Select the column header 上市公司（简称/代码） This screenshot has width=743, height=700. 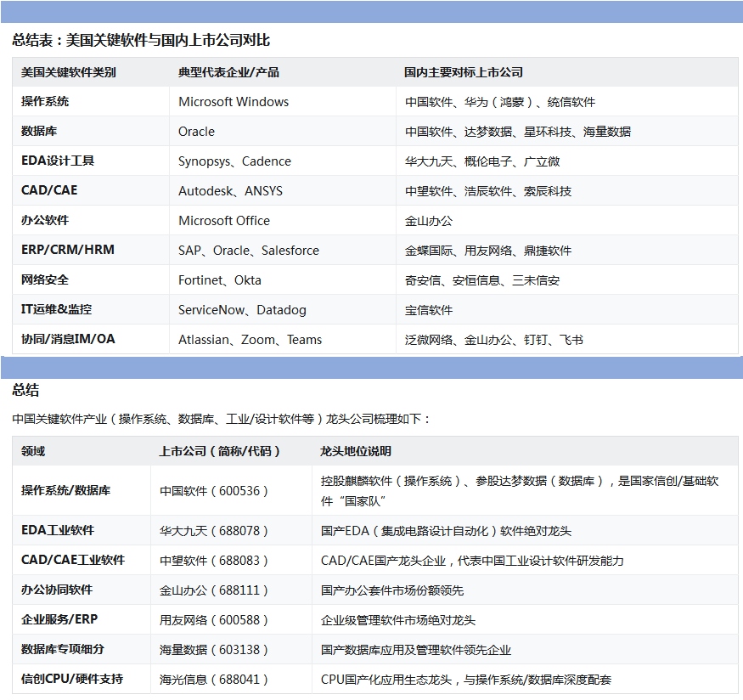[x=220, y=451]
